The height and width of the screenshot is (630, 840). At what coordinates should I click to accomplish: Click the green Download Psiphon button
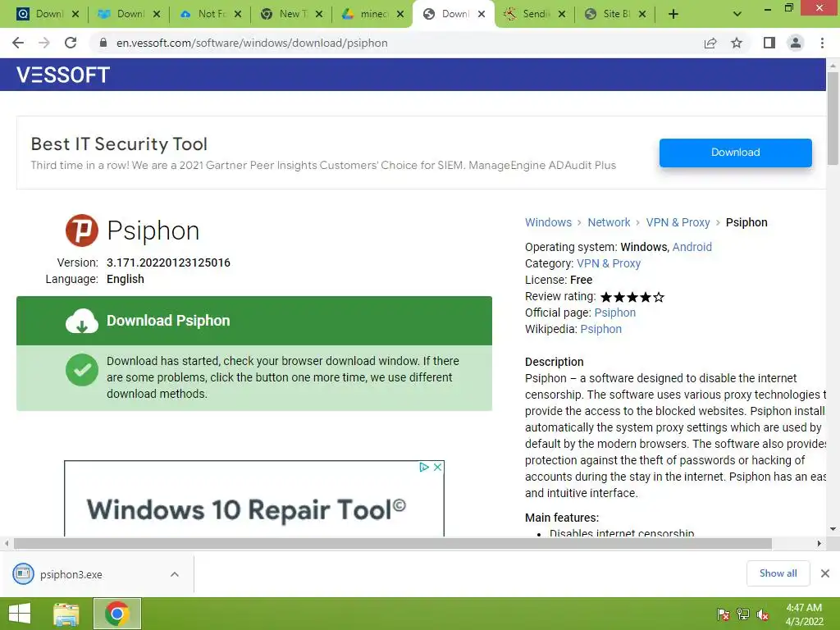pyautogui.click(x=254, y=321)
